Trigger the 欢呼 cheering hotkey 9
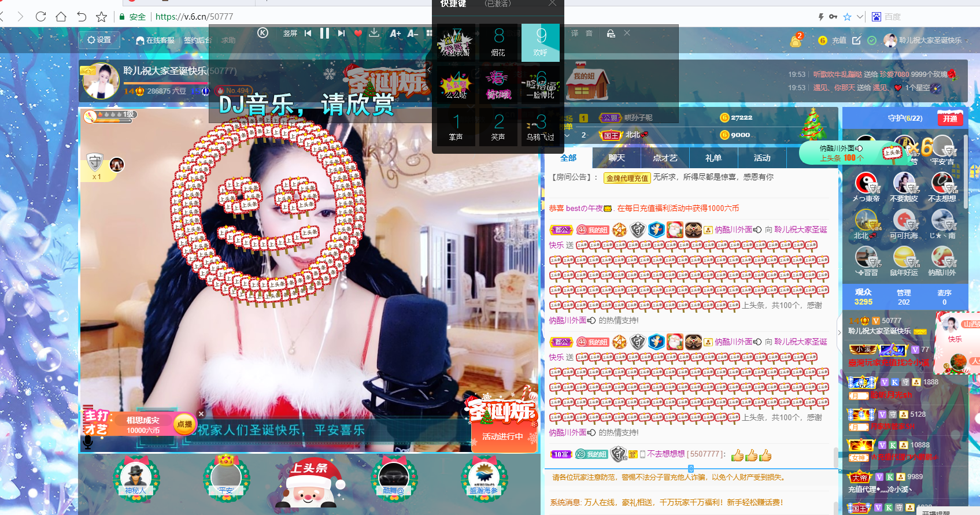Image resolution: width=980 pixels, height=515 pixels. click(x=540, y=42)
